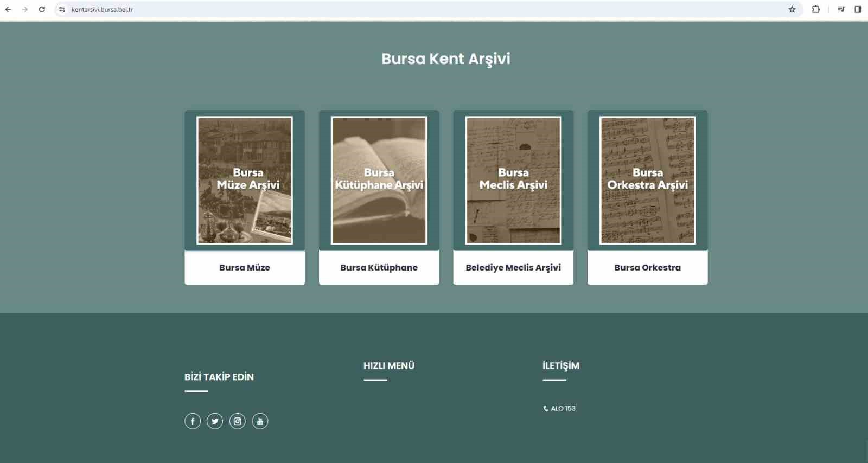Reload the page with refresh icon

coord(42,9)
